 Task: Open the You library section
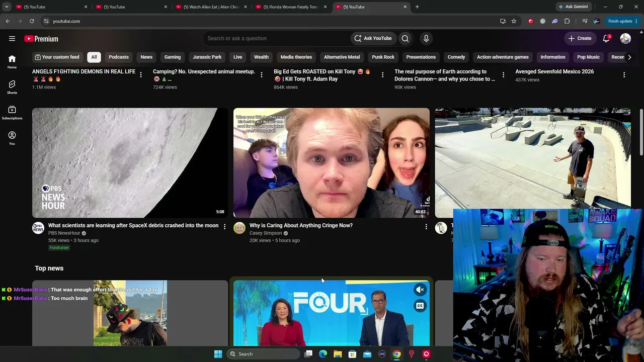coord(12,138)
